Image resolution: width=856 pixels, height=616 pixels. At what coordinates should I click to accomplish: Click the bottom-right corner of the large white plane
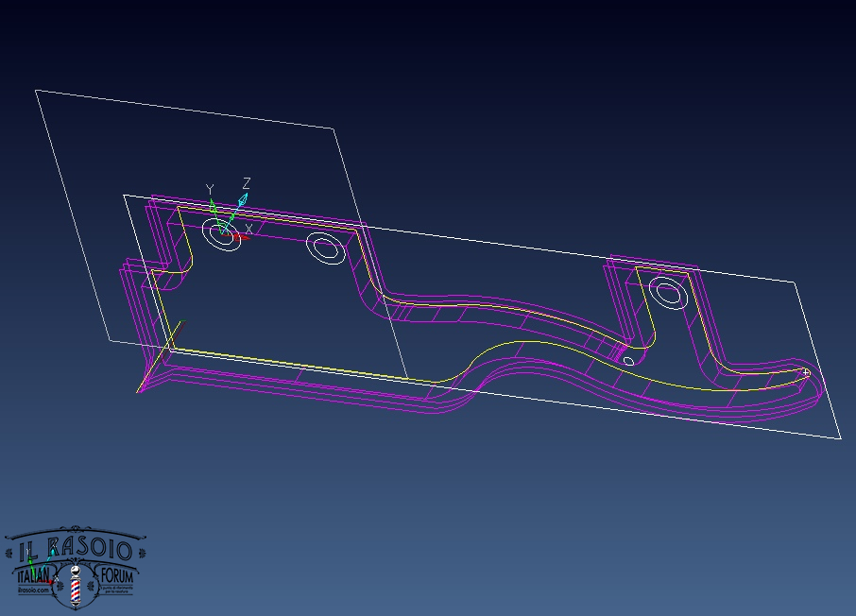840,438
